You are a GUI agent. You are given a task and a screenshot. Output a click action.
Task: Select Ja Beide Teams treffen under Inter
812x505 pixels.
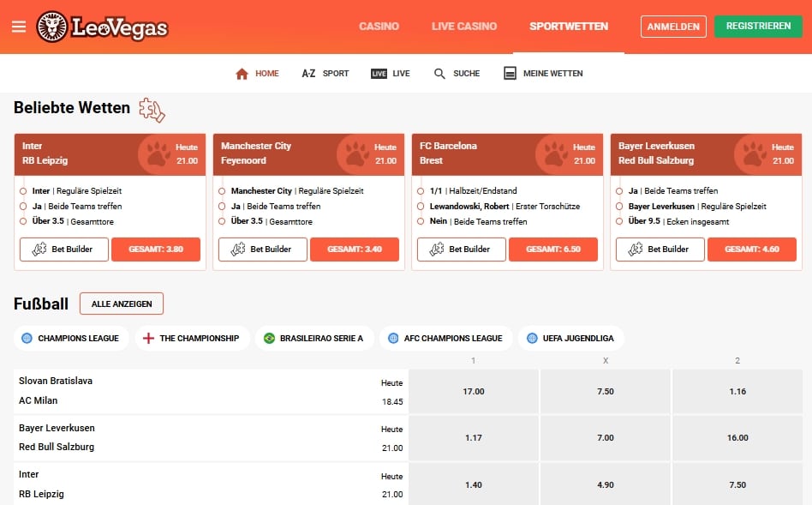(x=23, y=207)
